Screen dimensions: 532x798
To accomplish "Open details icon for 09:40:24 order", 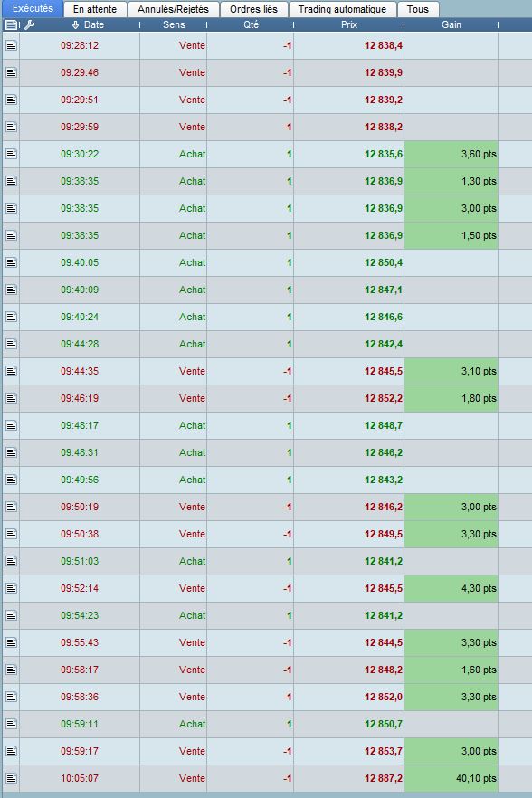I will tap(11, 317).
